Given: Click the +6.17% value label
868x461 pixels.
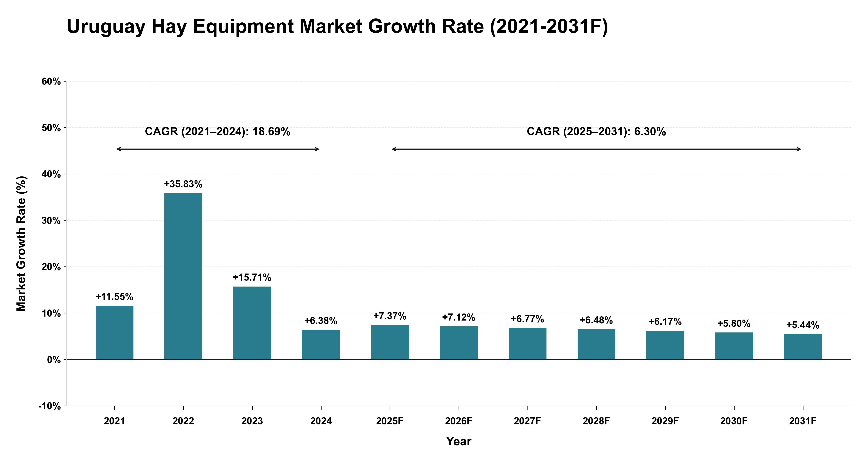Looking at the screenshot, I should point(665,322).
